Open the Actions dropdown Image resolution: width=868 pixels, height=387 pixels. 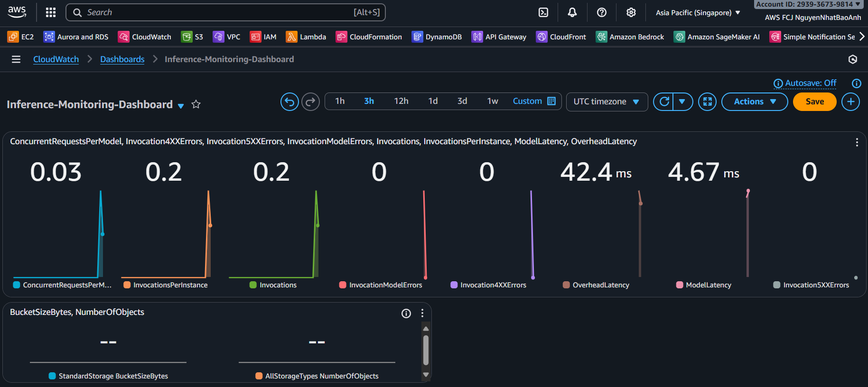tap(754, 101)
